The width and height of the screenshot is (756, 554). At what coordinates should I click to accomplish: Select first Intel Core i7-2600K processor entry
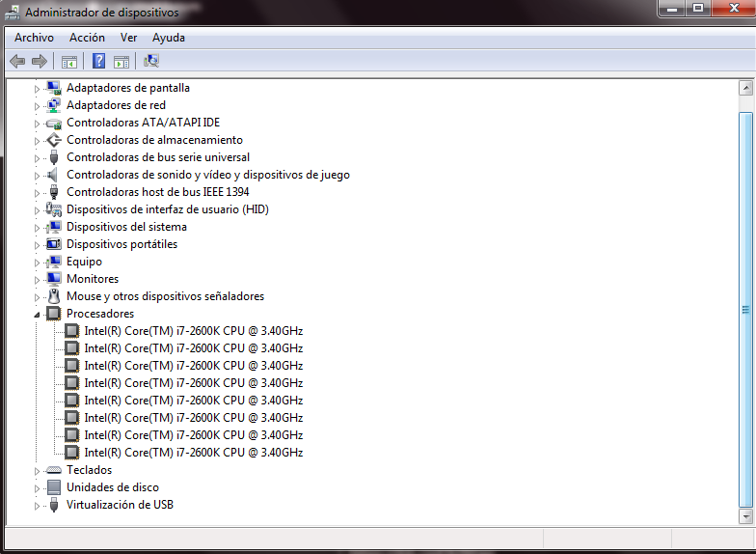tap(193, 331)
